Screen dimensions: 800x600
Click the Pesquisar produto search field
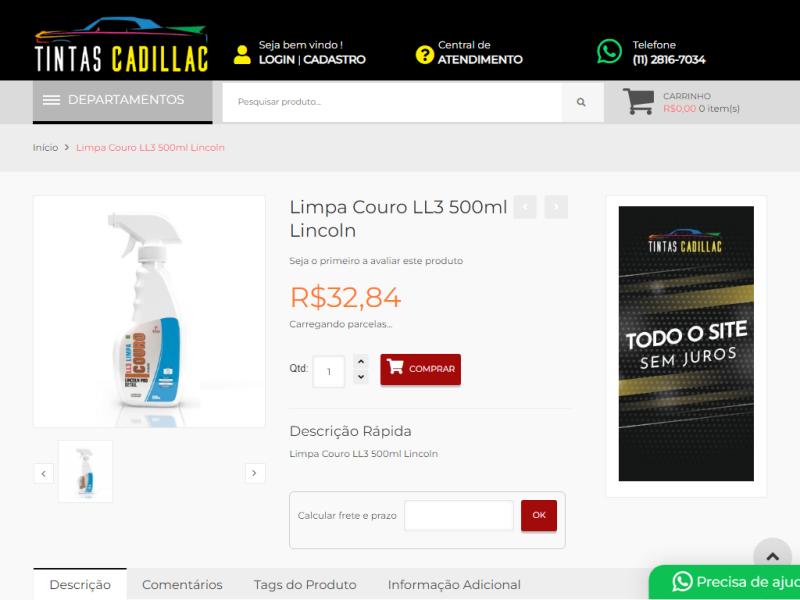(392, 102)
